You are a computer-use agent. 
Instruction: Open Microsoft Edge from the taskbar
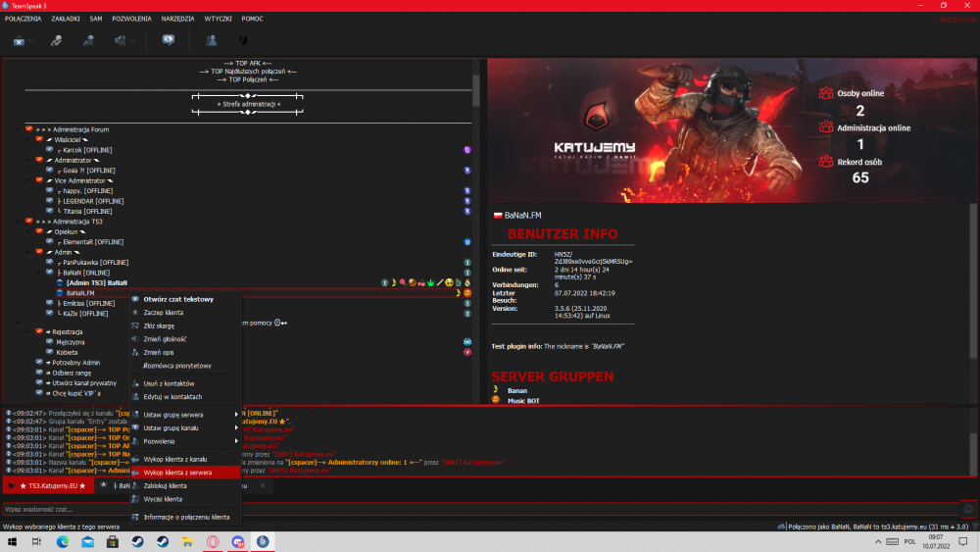(x=63, y=542)
